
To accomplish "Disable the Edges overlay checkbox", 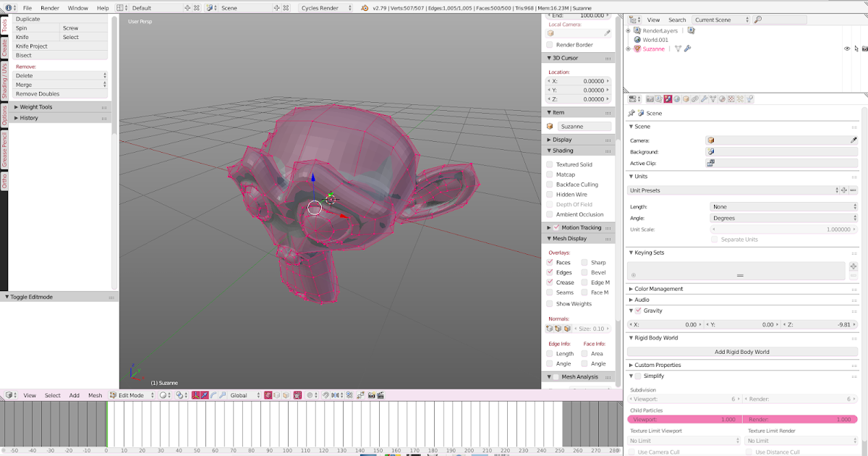I will [551, 272].
